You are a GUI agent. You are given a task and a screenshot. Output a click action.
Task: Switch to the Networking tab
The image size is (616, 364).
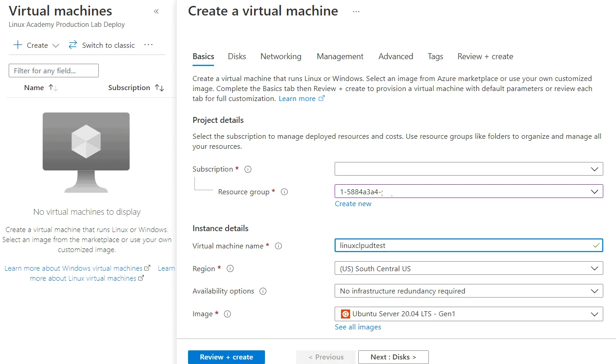point(280,56)
